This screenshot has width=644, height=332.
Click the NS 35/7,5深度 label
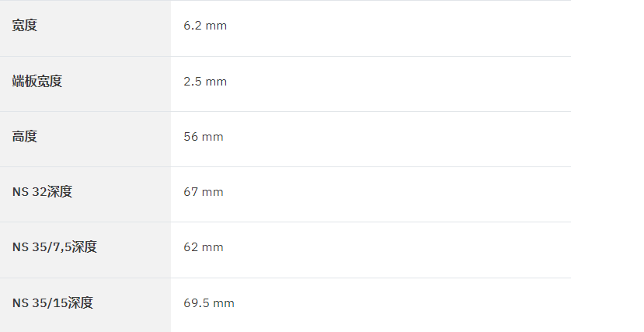tap(54, 247)
